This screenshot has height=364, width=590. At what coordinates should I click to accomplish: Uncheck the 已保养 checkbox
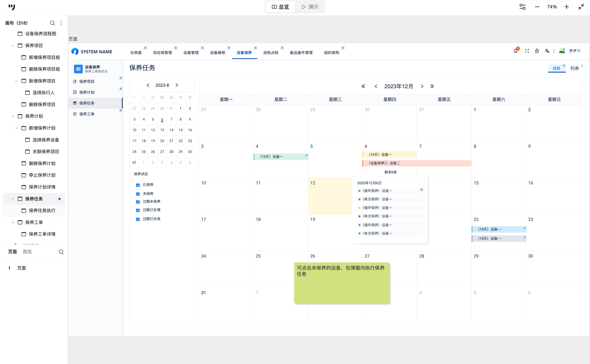point(138,185)
